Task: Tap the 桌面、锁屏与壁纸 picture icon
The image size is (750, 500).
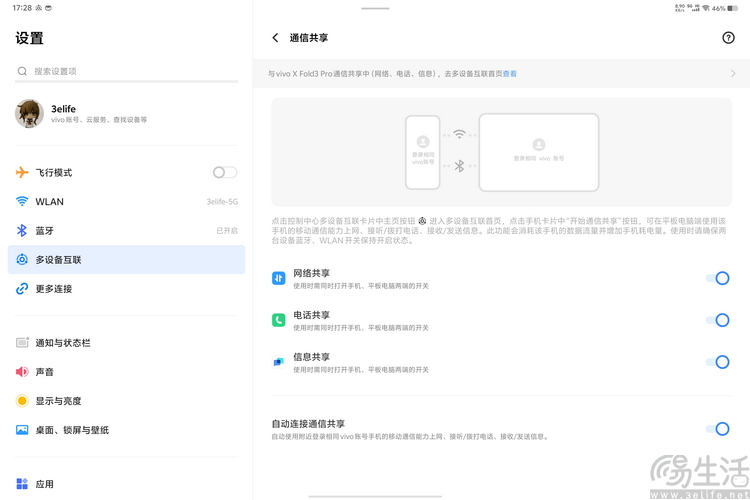Action: (x=22, y=430)
